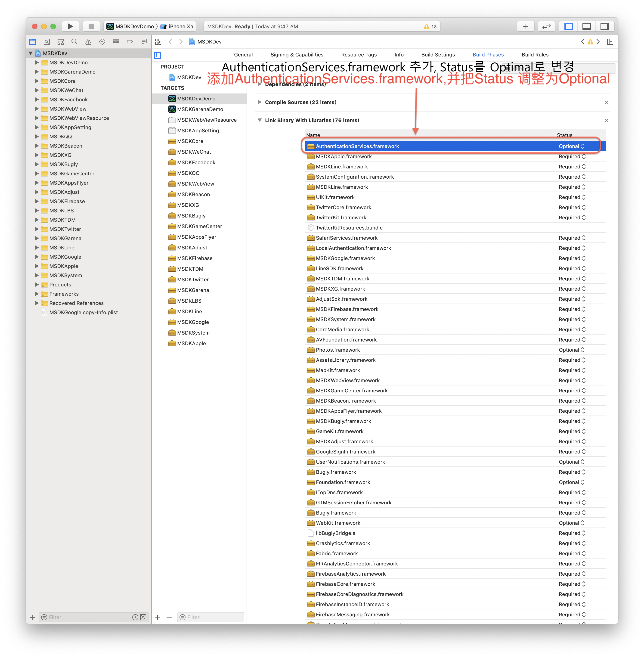The image size is (644, 658).
Task: Toggle the right inspector panel
Action: click(x=604, y=26)
